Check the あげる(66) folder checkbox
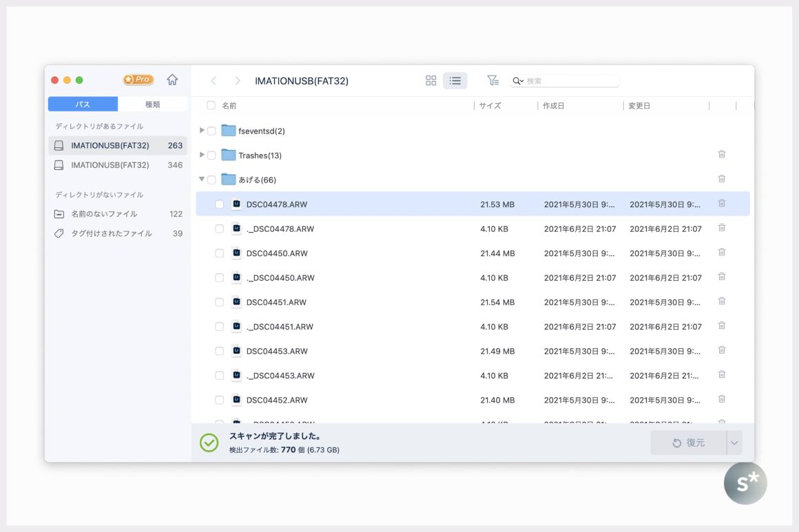 click(211, 180)
